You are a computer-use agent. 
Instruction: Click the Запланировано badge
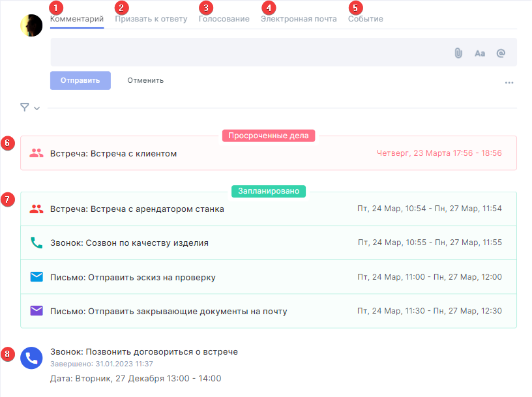(x=269, y=191)
